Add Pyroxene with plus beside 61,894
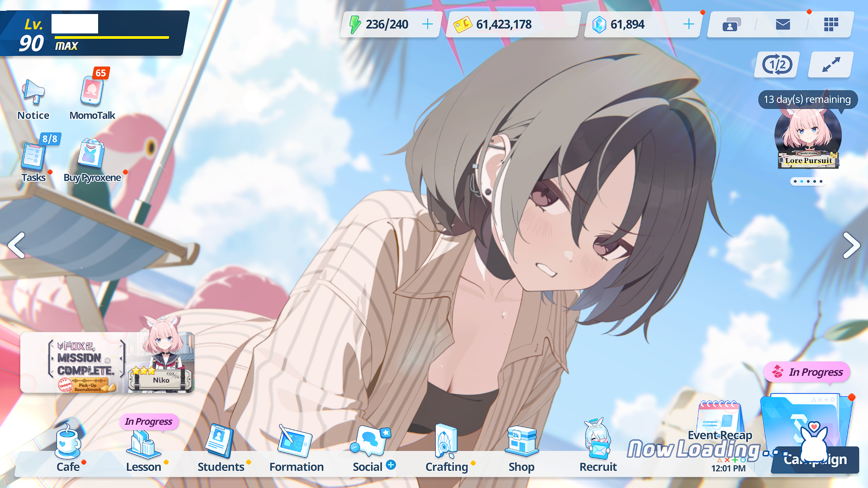The width and height of the screenshot is (868, 488). [689, 24]
